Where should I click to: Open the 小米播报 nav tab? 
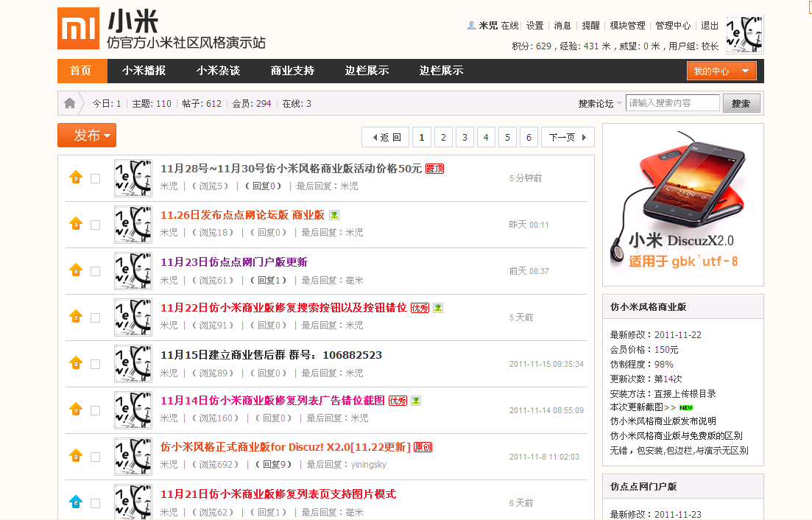[144, 71]
